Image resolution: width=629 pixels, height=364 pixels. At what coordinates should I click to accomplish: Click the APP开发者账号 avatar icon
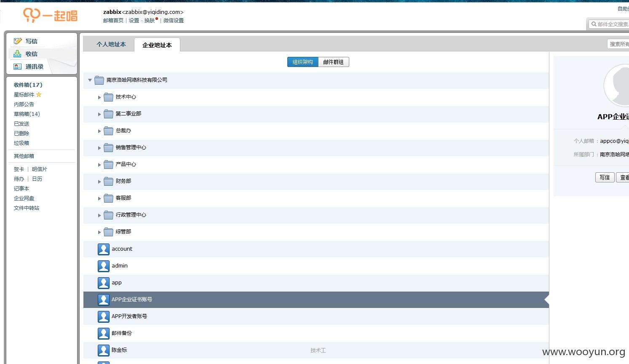click(x=104, y=316)
